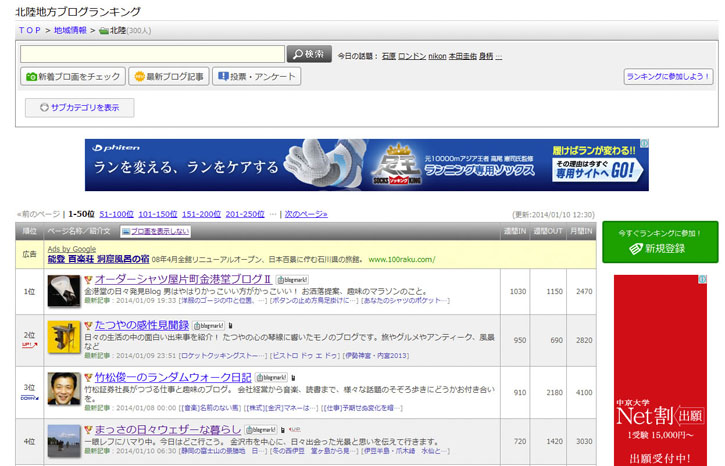725x466 pixels.
Task: Click the trophy icon beside オーダーシャツ屋片町金港堂ブログ
Action: point(88,280)
